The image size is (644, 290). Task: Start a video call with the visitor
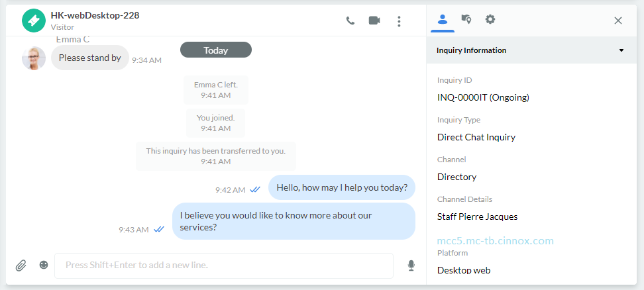[x=374, y=21]
